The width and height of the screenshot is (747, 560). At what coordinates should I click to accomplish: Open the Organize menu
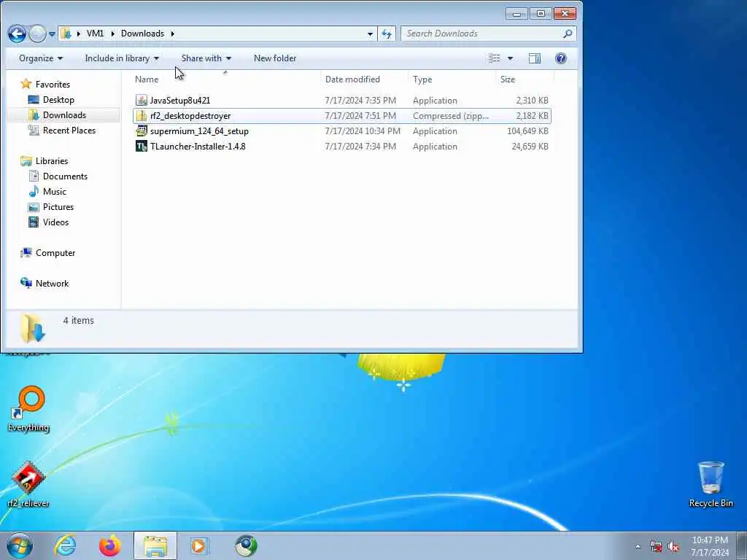tap(41, 58)
